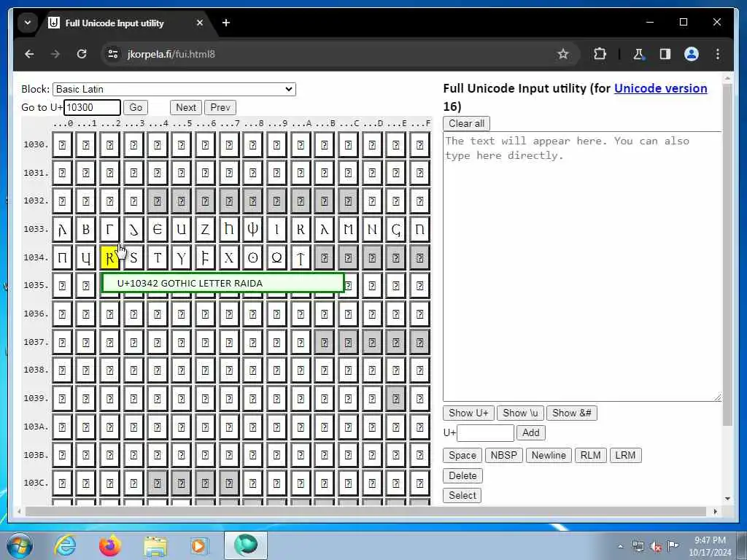Click the Select button
747x560 pixels.
pyautogui.click(x=462, y=496)
